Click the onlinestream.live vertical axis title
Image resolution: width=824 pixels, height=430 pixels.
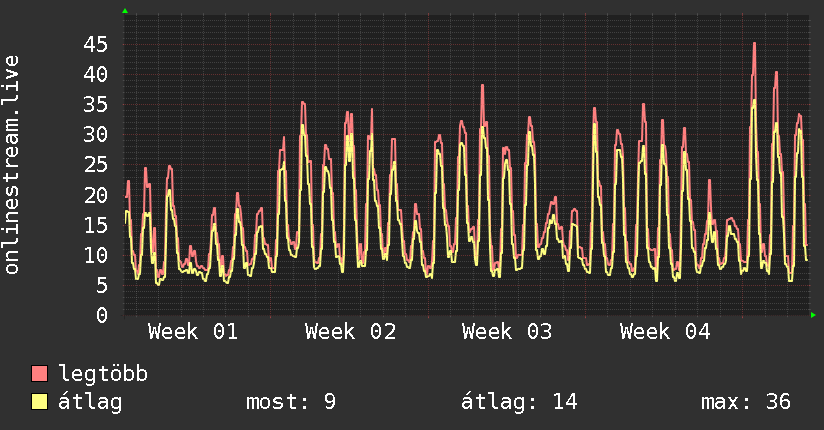coord(12,165)
